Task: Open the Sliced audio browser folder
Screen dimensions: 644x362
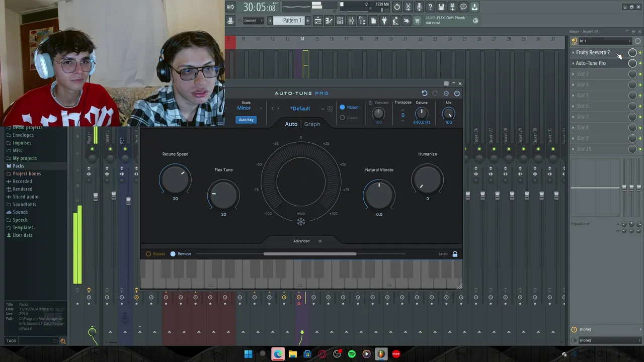Action: (x=25, y=197)
